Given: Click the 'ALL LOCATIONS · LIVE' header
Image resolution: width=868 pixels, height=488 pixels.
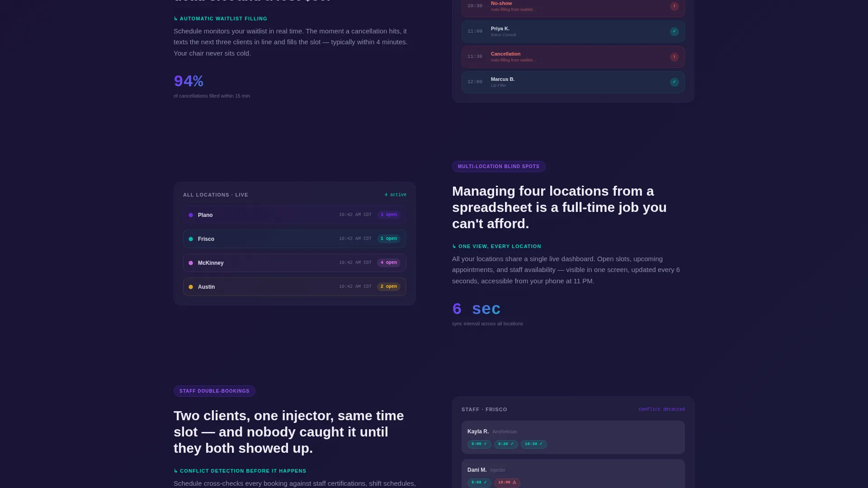Looking at the screenshot, I should tap(216, 195).
